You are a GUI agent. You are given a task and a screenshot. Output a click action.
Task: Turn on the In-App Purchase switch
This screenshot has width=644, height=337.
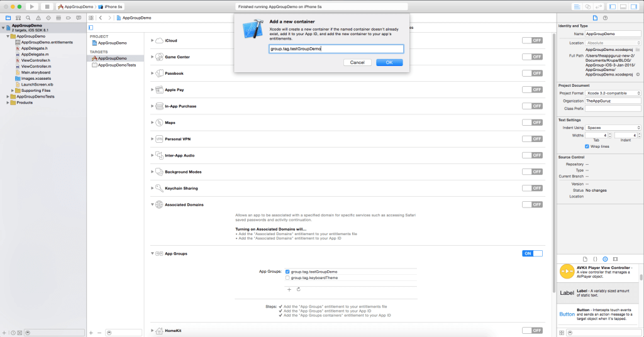point(532,106)
